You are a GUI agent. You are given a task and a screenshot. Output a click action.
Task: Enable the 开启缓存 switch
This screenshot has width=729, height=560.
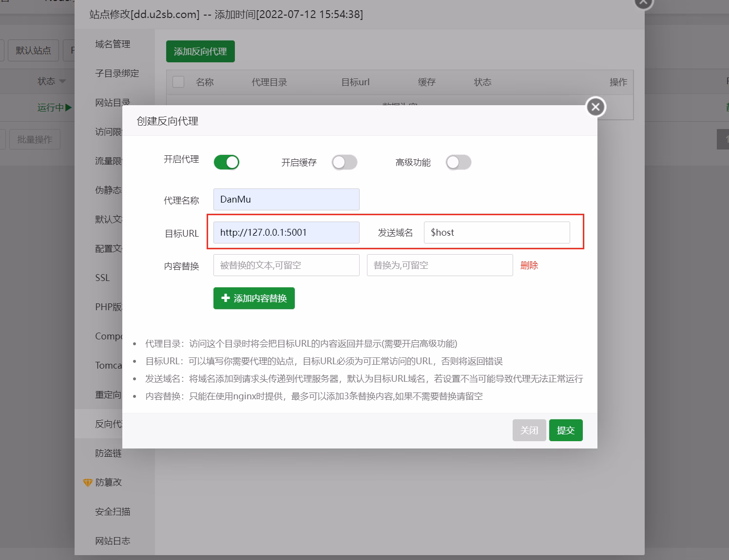pyautogui.click(x=345, y=162)
